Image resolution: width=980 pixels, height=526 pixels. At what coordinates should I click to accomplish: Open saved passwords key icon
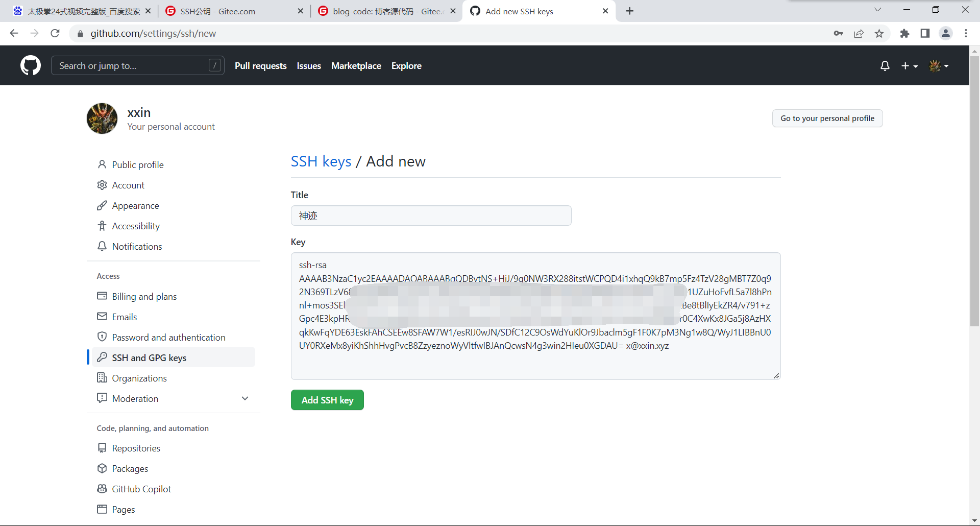click(x=838, y=34)
